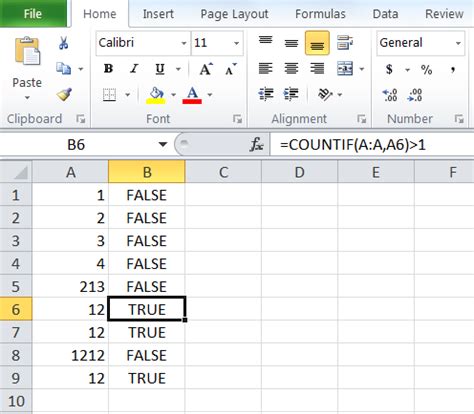The height and width of the screenshot is (414, 474).
Task: Open Font dialog launcher
Action: [x=237, y=118]
